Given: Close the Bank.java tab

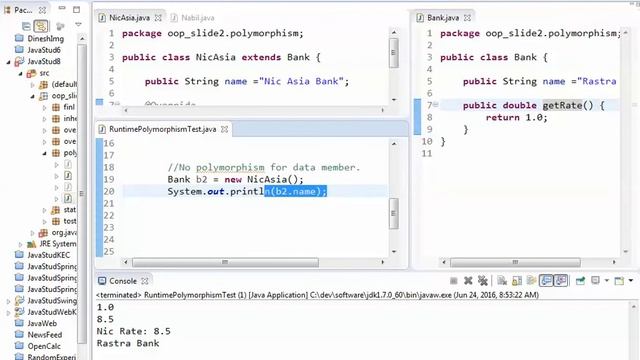Looking at the screenshot, I should pos(467,18).
